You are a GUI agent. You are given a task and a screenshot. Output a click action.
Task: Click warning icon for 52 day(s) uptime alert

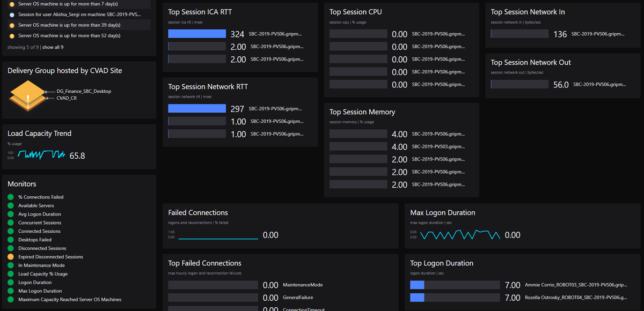click(12, 35)
